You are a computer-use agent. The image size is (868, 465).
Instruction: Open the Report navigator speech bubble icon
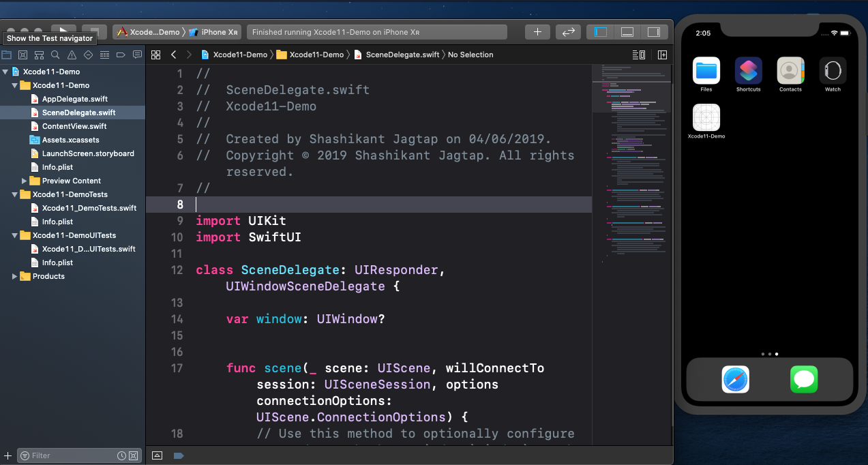137,55
